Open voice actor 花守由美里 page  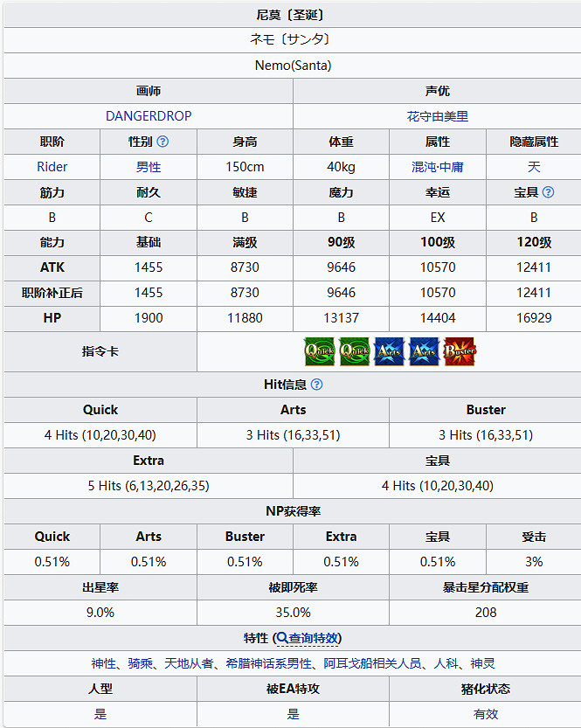437,116
